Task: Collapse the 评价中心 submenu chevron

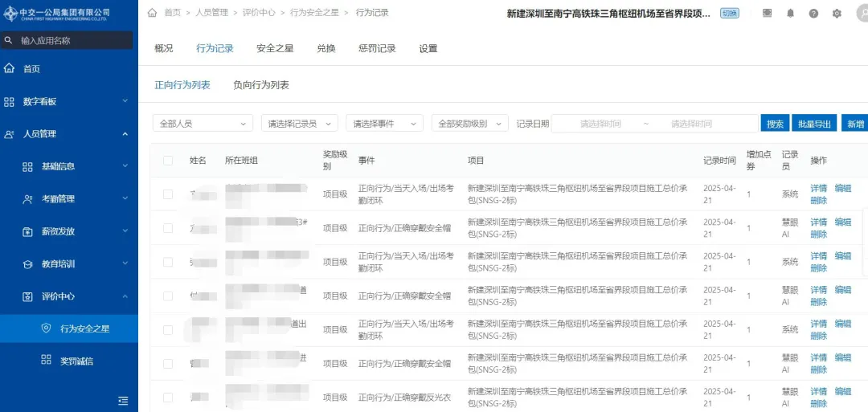Action: (125, 296)
